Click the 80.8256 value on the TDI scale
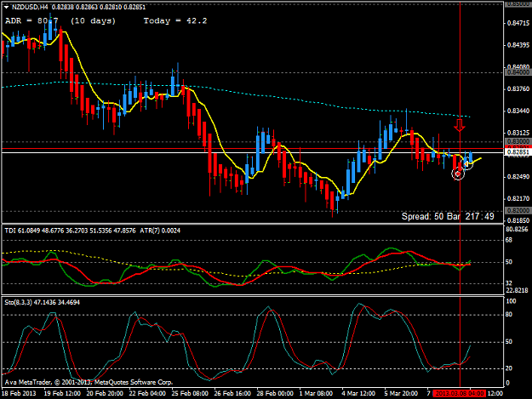Viewport: 532px width, 399px height. point(517,230)
